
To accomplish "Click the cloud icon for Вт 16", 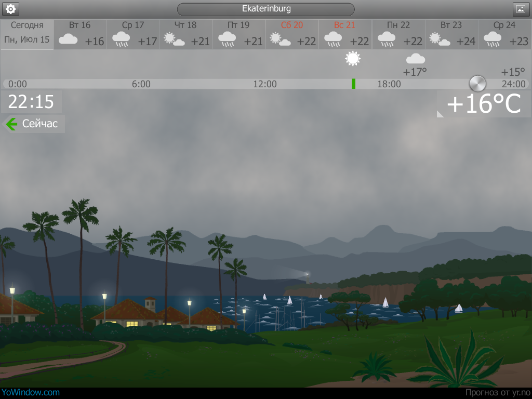I will [68, 39].
